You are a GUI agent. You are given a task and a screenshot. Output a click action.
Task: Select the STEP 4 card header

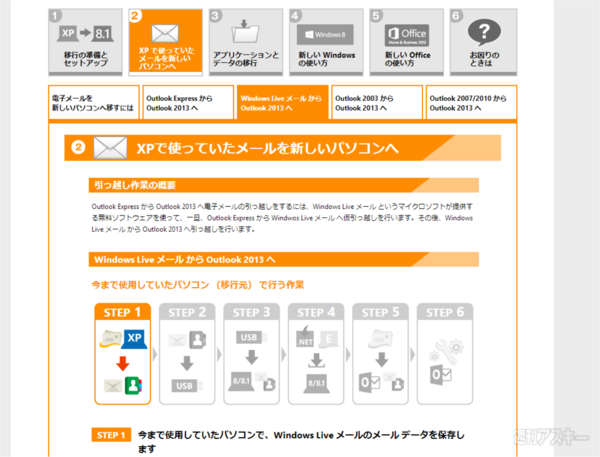[316, 312]
